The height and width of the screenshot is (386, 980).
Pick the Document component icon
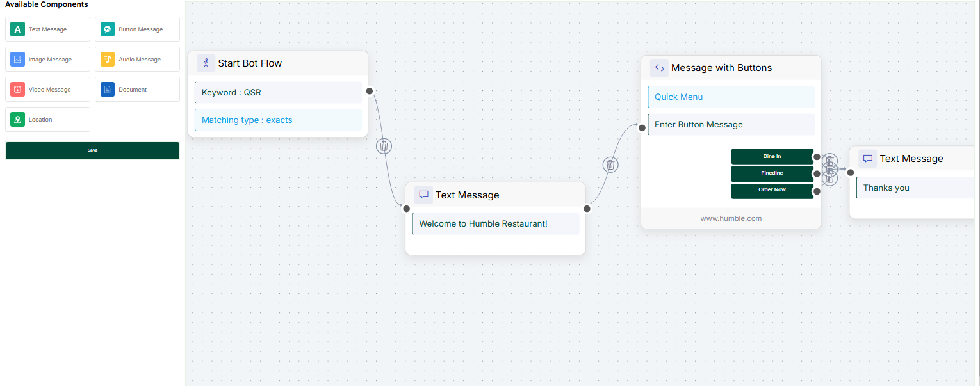tap(108, 90)
